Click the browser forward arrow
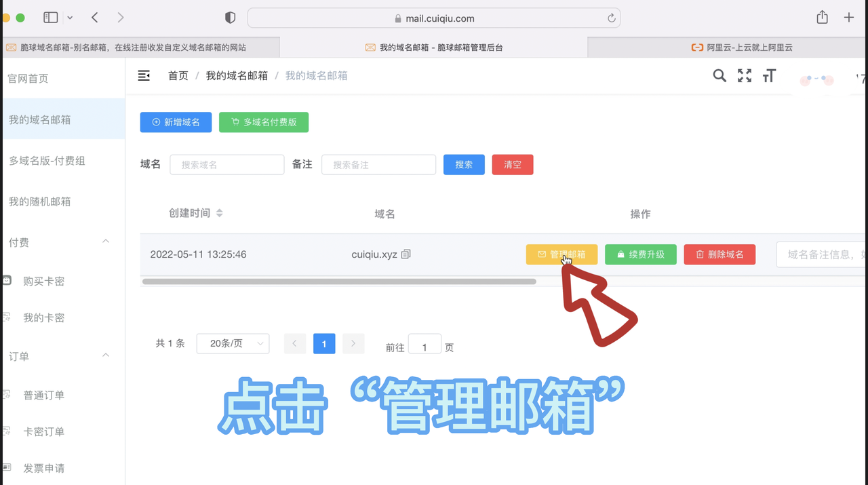Screen dimensions: 868x485 coord(120,18)
